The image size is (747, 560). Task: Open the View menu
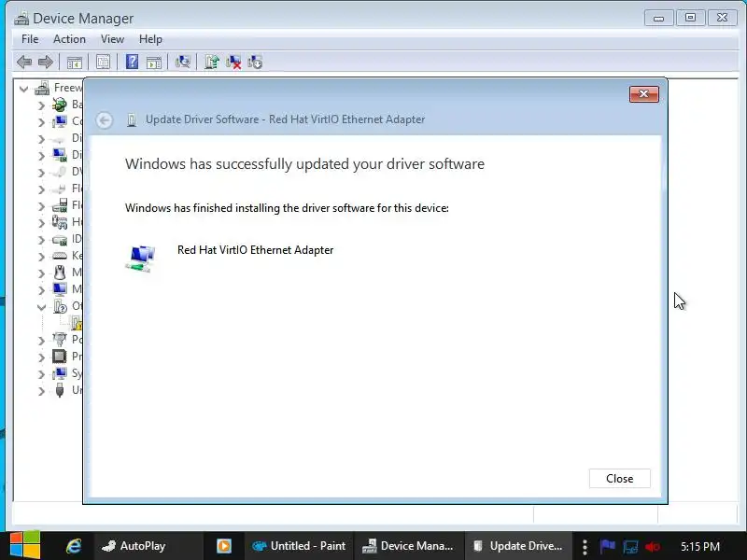112,39
